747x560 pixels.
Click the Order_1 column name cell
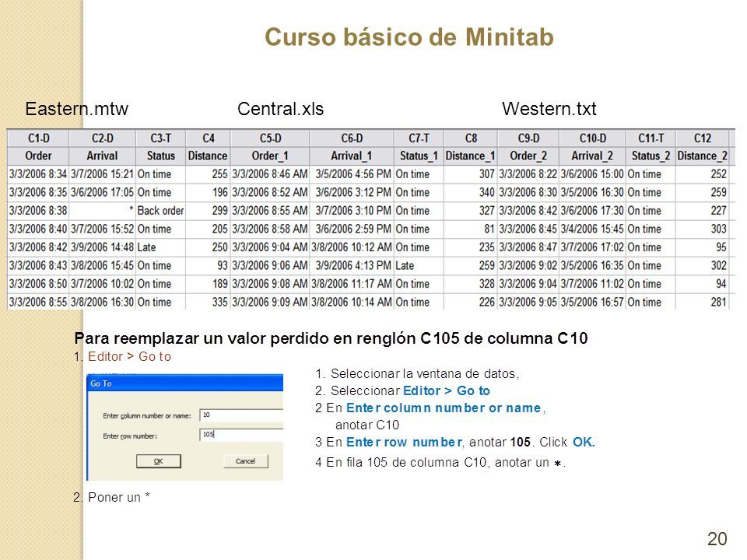(x=270, y=156)
